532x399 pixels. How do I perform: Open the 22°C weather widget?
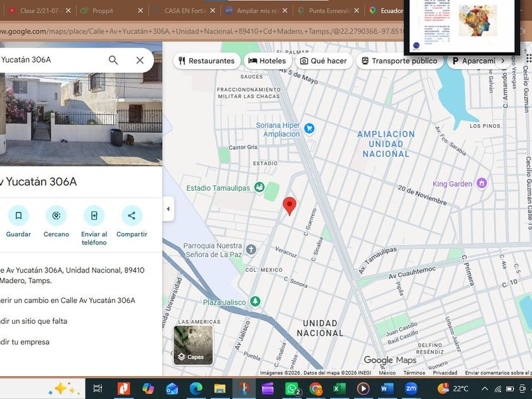453,388
